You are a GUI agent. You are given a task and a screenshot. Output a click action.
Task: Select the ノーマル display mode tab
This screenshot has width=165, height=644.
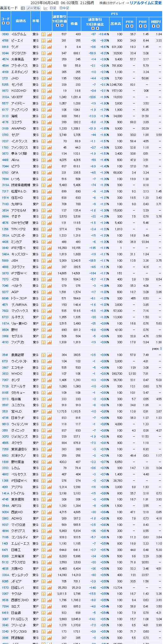point(33,8)
